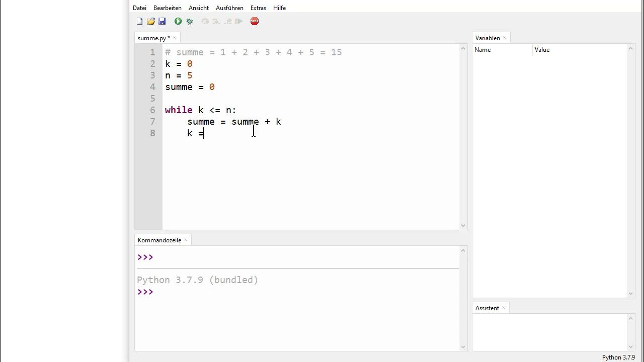Stop the backend with the red STOP icon
Image resolution: width=644 pixels, height=362 pixels.
255,21
